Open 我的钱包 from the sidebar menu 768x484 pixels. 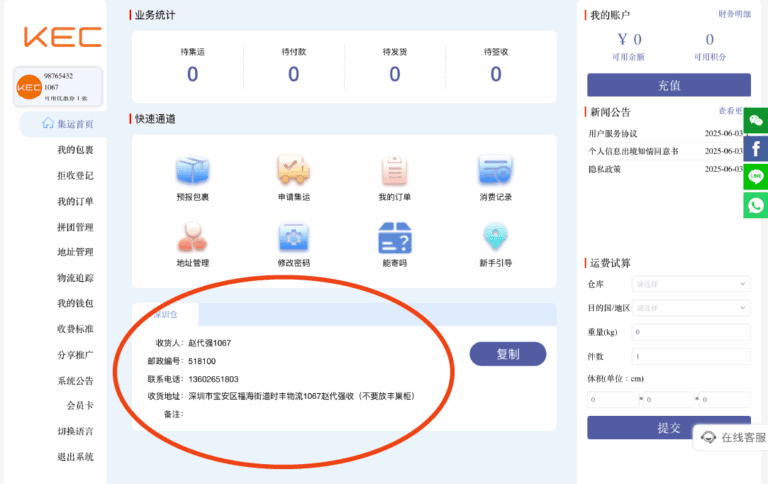point(75,303)
